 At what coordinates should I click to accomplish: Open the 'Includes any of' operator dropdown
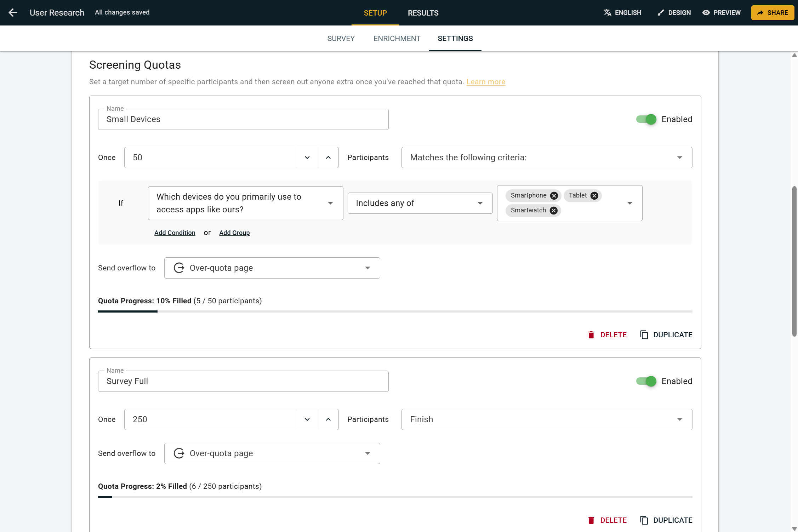(420, 203)
